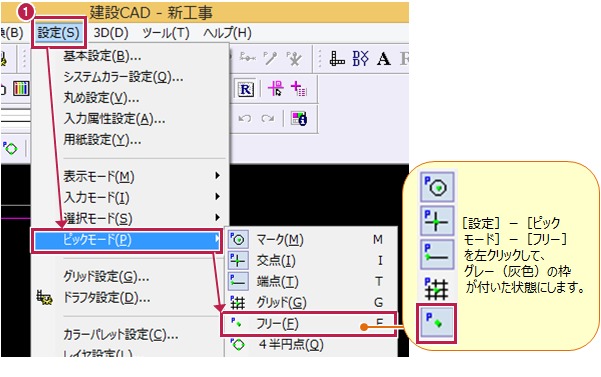Screen dimensions: 601x377
Task: Select the bold A text tool icon
Action: (x=383, y=59)
